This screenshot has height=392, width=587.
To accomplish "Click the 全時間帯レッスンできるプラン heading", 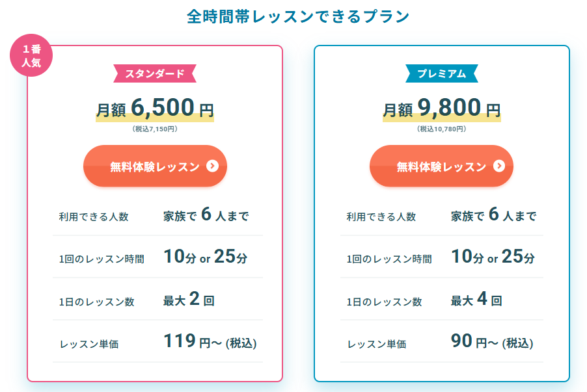I will coord(298,17).
